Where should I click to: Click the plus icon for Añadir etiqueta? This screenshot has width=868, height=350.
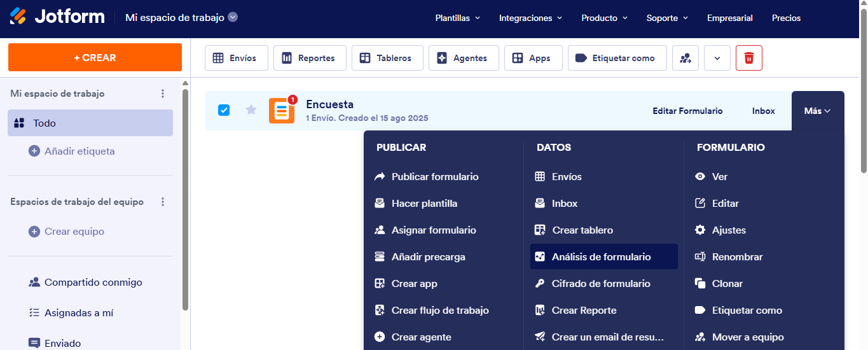pos(34,151)
